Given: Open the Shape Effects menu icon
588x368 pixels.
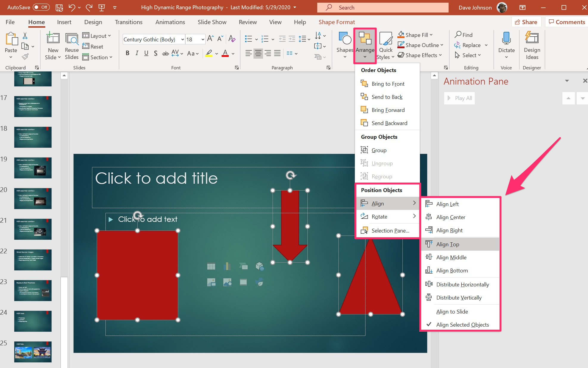Looking at the screenshot, I should click(400, 55).
